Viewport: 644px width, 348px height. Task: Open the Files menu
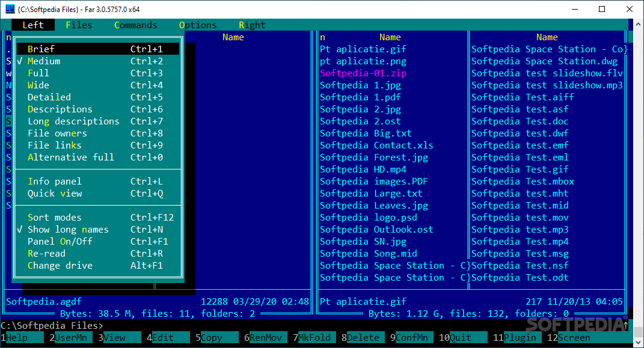[79, 25]
